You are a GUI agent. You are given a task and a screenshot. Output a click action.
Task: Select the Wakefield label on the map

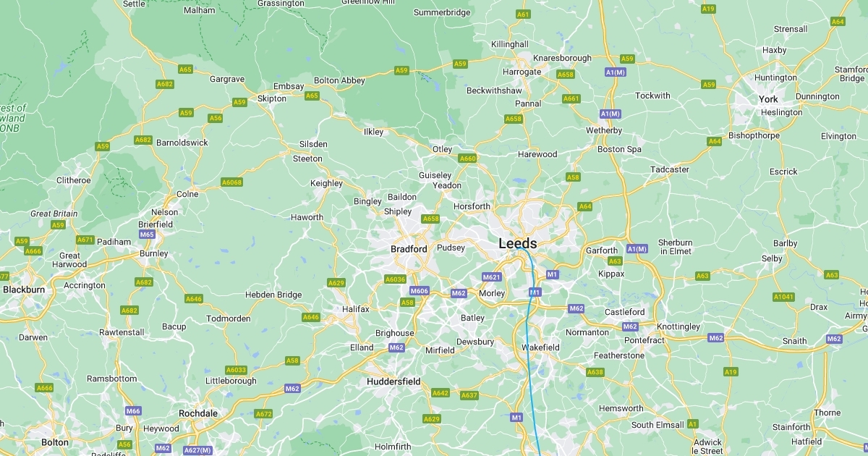pos(541,347)
